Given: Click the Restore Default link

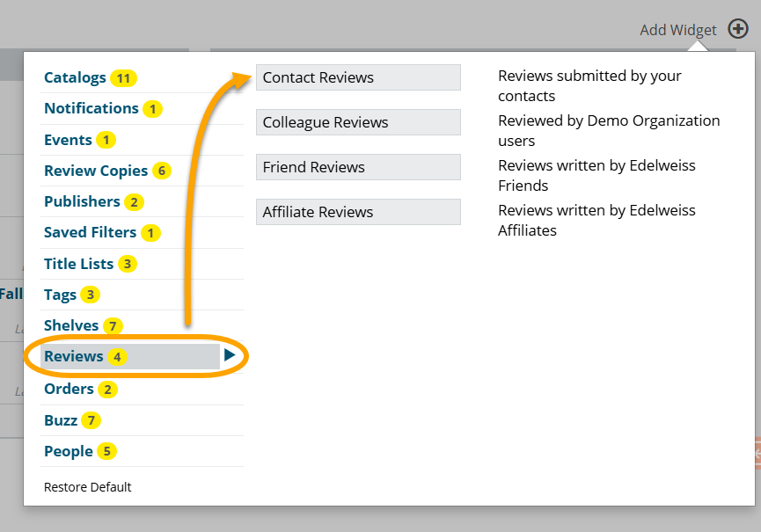Looking at the screenshot, I should click(x=87, y=487).
